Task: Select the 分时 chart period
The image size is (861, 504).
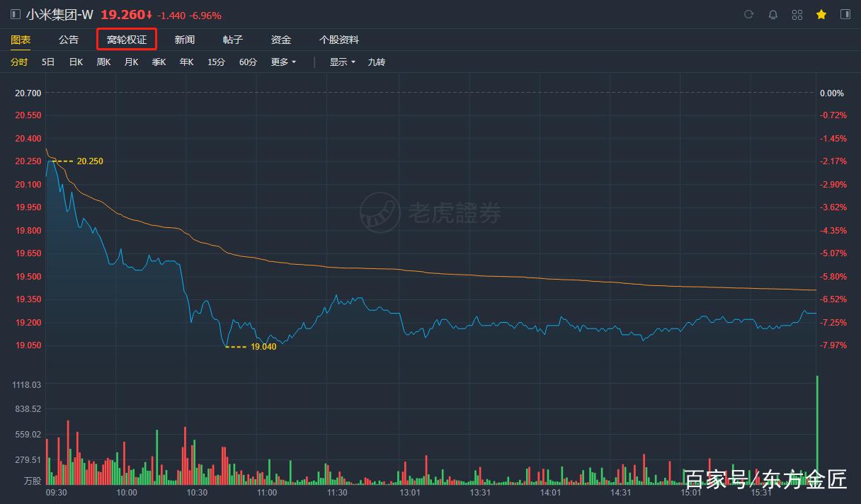Action: [19, 62]
